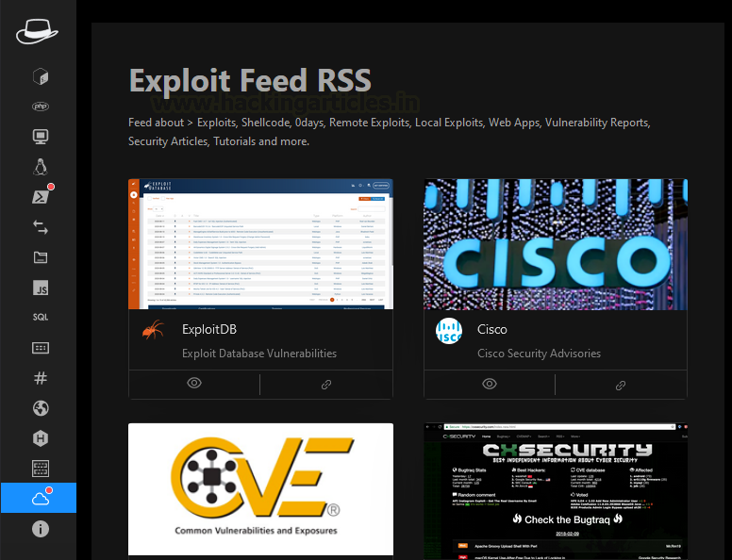Screen dimensions: 732x560
Task: Click the white hat logo in the sidebar
Action: (x=37, y=32)
